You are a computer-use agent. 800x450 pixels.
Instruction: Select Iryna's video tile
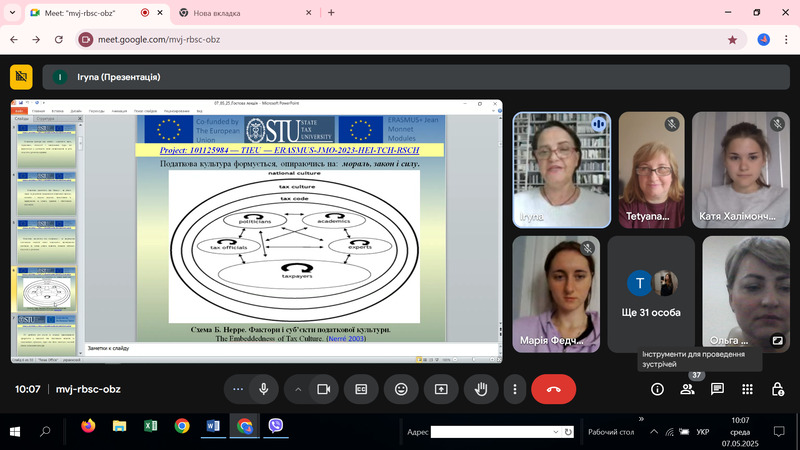pos(562,170)
